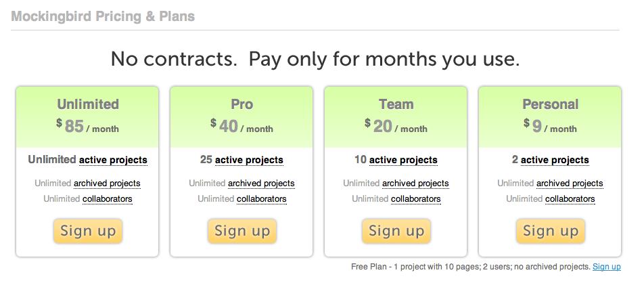Image resolution: width=644 pixels, height=283 pixels.
Task: Open the Free Plan Sign up link
Action: (607, 267)
